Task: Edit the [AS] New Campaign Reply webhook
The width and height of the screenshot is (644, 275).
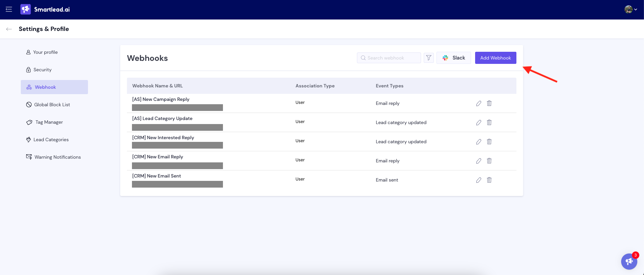Action: [478, 104]
